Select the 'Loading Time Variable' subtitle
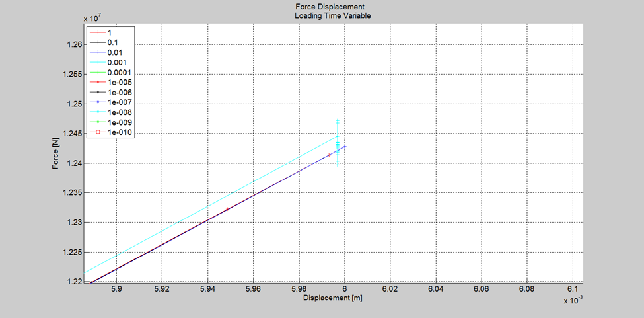The width and height of the screenshot is (644, 318). pos(332,15)
